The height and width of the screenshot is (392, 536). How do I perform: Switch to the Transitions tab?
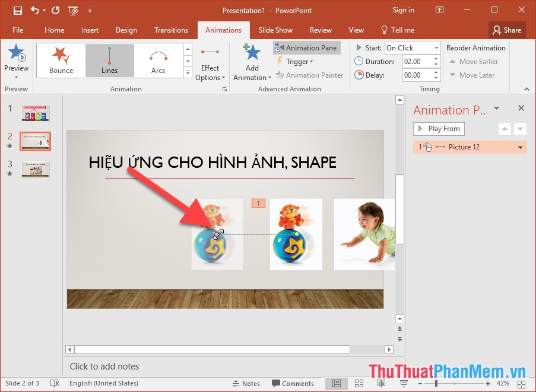171,30
